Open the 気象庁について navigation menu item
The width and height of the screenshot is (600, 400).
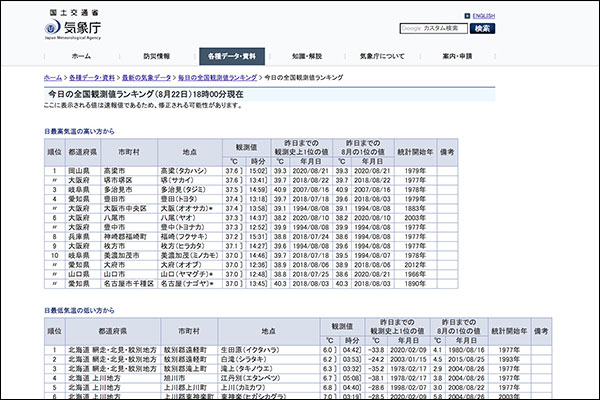(385, 56)
